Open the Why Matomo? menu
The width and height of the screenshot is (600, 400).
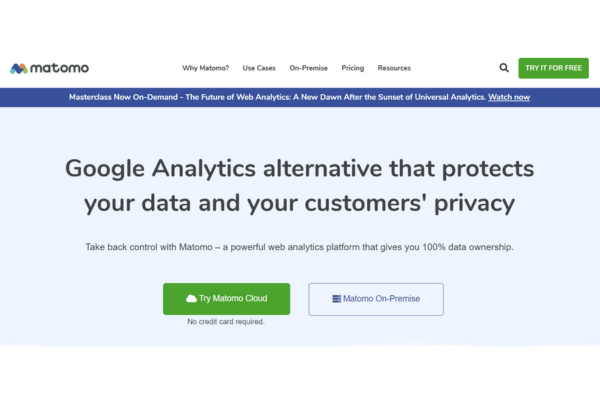click(x=205, y=68)
